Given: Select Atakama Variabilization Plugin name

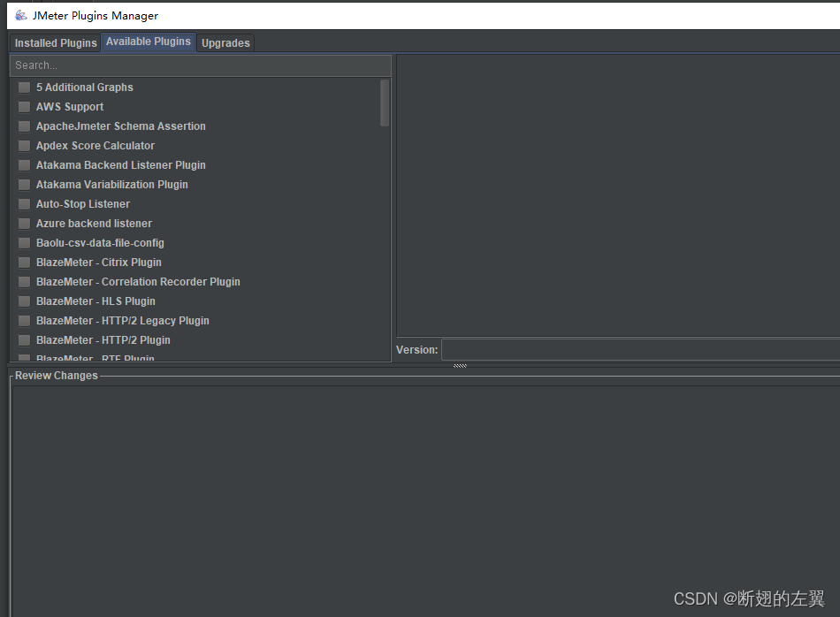Looking at the screenshot, I should point(112,185).
